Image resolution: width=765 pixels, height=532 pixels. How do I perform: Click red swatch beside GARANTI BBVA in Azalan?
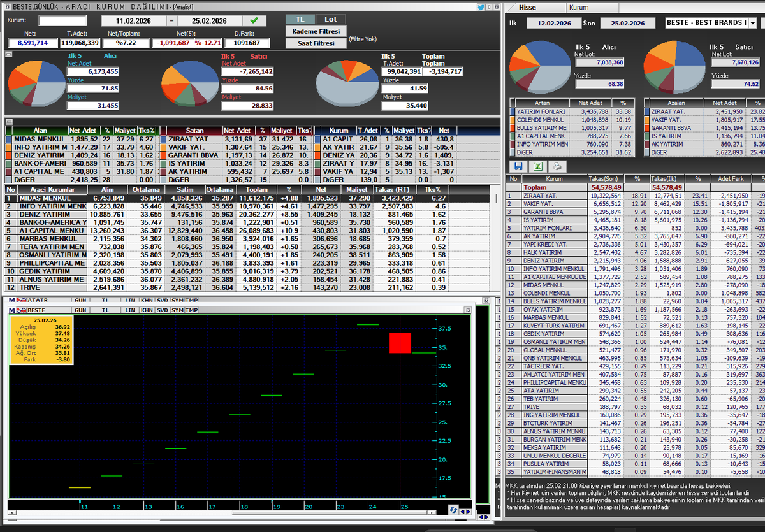coord(647,128)
